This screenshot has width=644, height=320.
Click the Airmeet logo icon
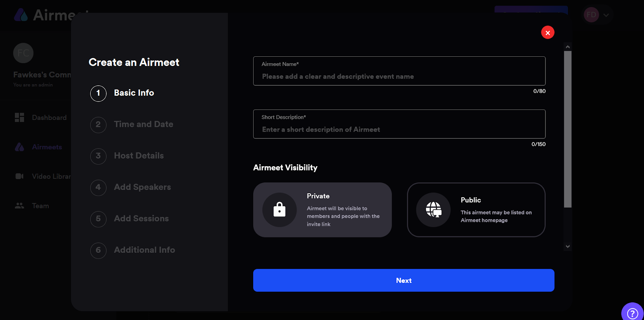coord(21,15)
